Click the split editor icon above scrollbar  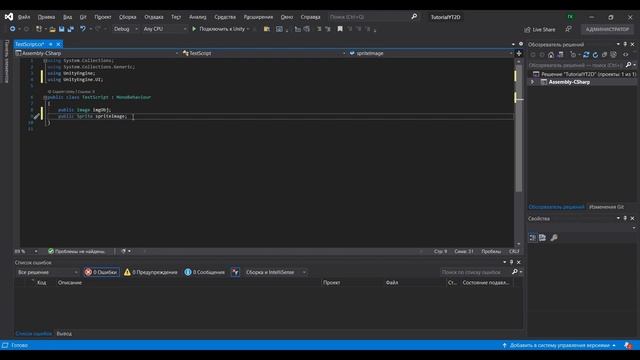(x=519, y=53)
